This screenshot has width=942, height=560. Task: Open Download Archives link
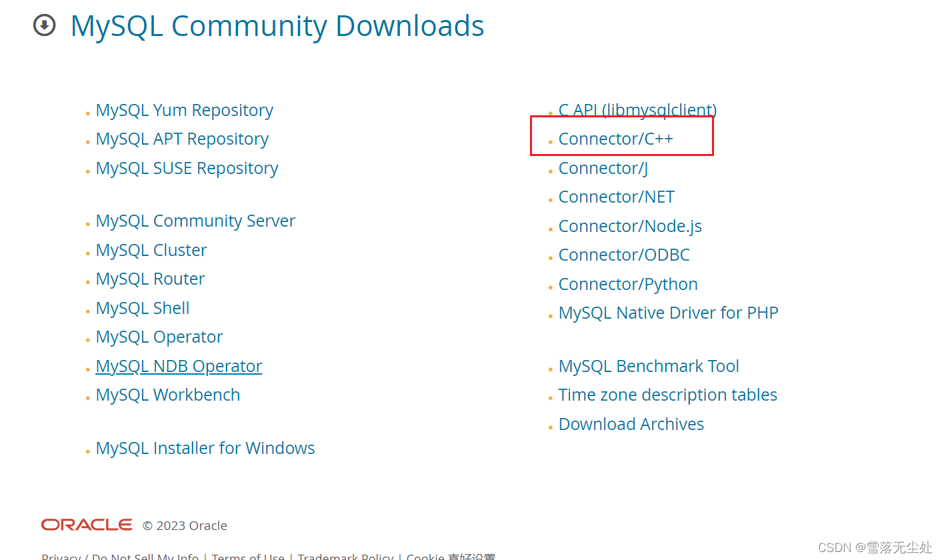631,424
